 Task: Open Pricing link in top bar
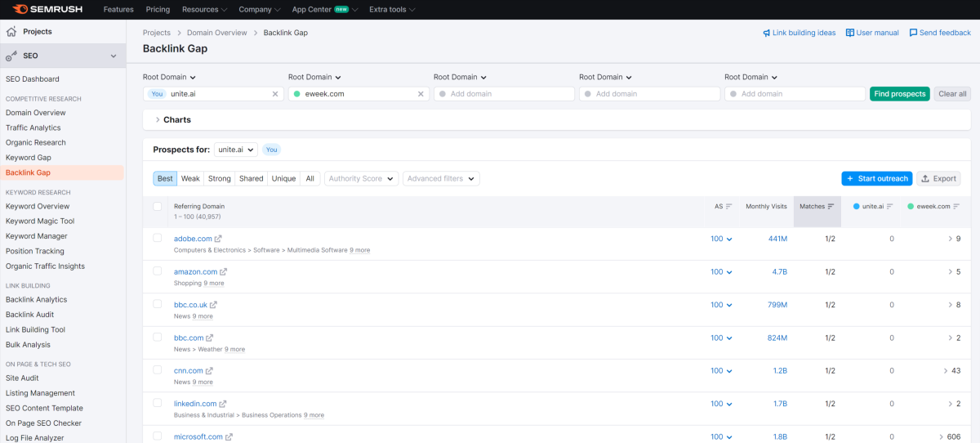[158, 10]
